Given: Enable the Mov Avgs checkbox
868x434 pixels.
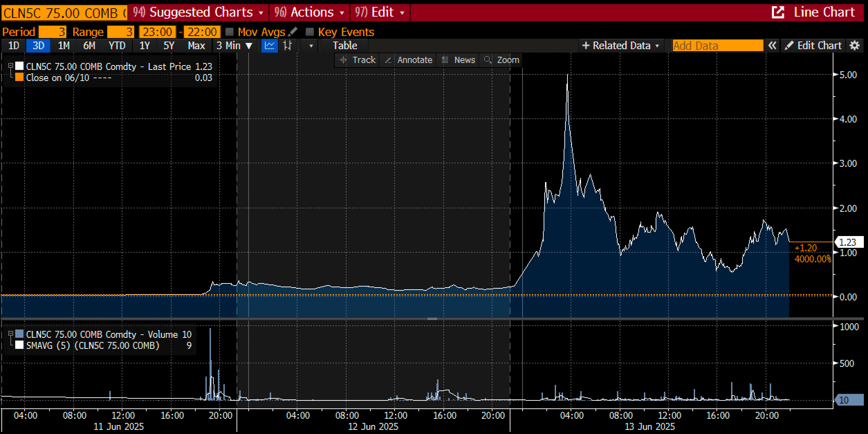Looking at the screenshot, I should click(229, 32).
